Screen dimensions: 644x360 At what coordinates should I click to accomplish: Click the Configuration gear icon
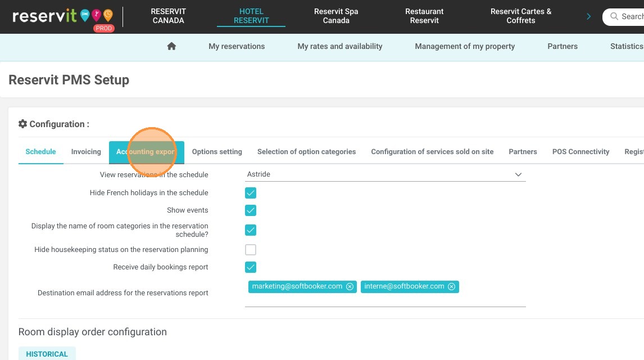coord(22,124)
